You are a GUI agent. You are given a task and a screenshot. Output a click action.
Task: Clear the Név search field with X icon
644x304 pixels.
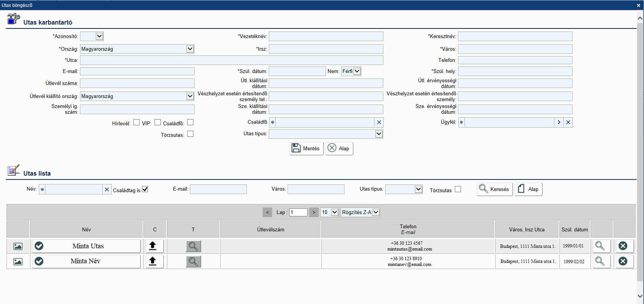pos(107,189)
